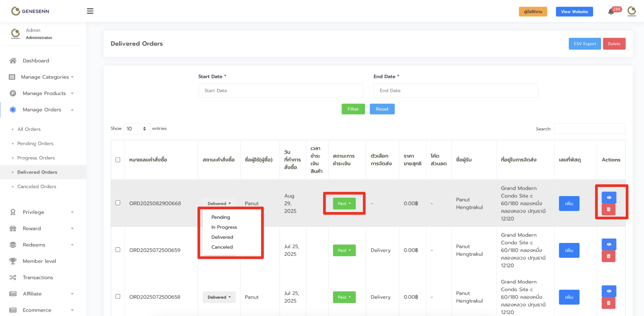This screenshot has height=316, width=644.
Task: Open the notifications bell icon
Action: pyautogui.click(x=611, y=12)
